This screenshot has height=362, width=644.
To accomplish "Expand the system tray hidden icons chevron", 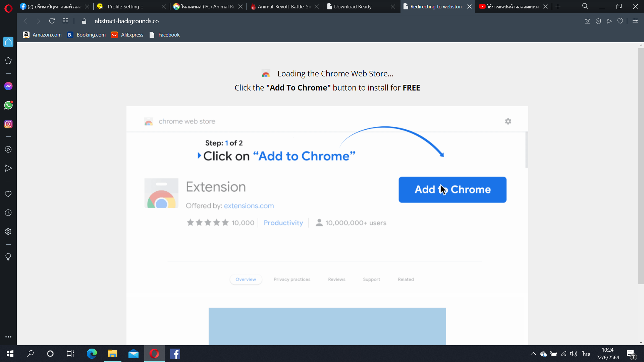I will tap(533, 354).
